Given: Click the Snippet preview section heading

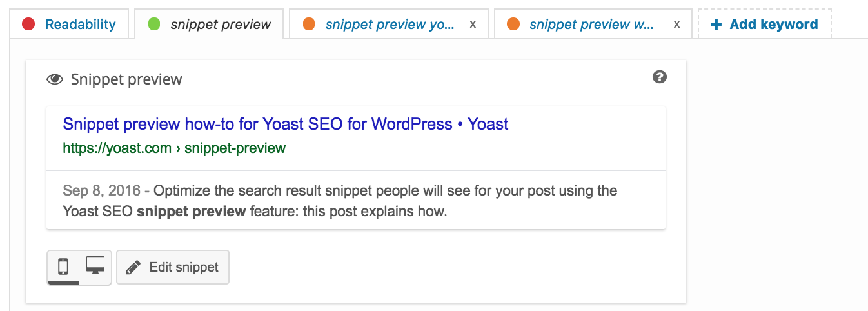Looking at the screenshot, I should coord(126,80).
